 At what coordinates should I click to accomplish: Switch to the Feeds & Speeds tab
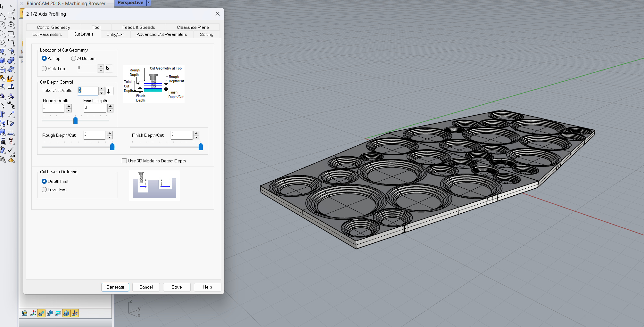click(138, 27)
